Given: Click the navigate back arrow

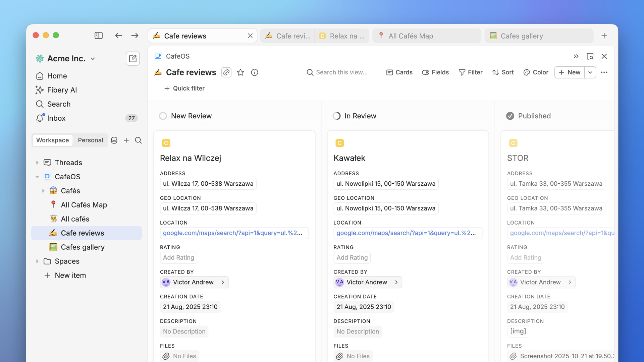Looking at the screenshot, I should tap(118, 36).
